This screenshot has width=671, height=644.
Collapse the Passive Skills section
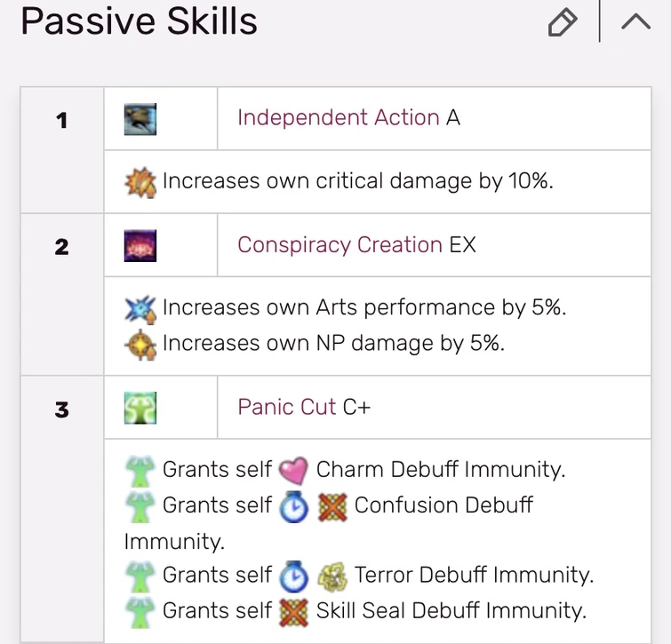tap(636, 22)
